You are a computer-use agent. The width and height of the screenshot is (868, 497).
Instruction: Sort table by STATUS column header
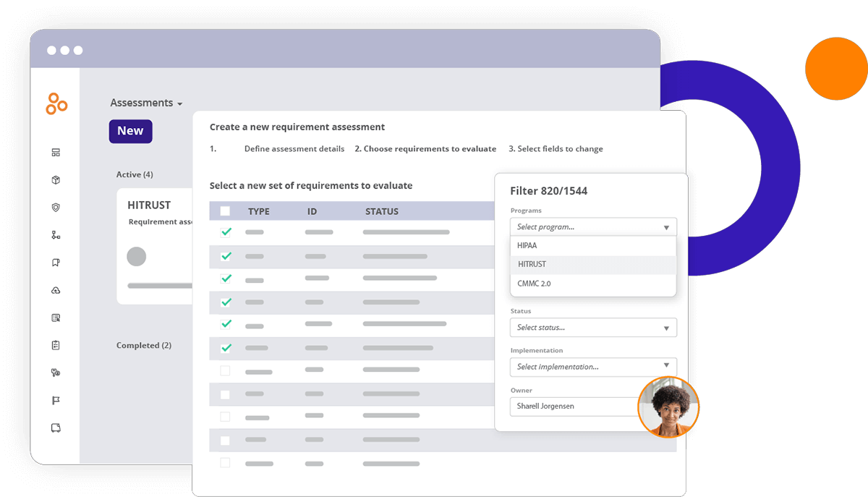[382, 211]
